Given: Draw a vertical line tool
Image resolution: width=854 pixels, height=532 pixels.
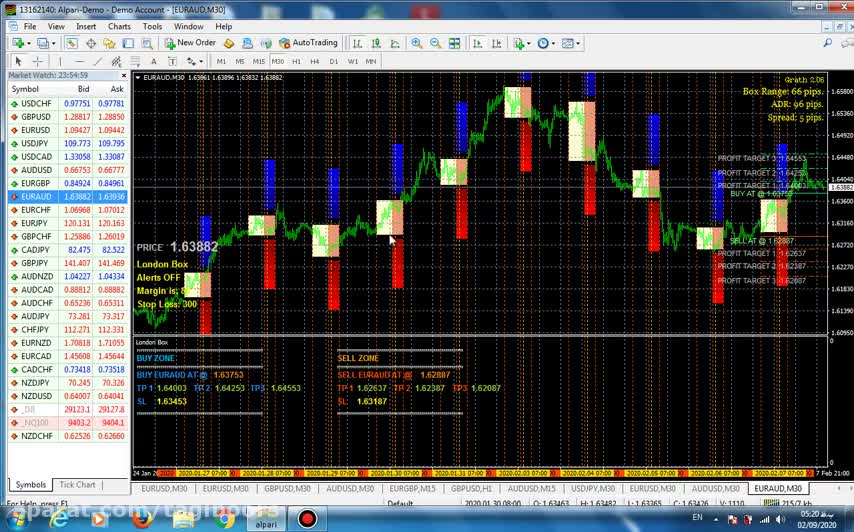Looking at the screenshot, I should (60, 61).
